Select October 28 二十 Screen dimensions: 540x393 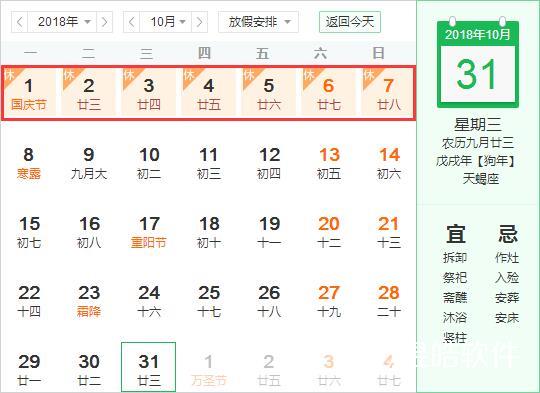(388, 300)
